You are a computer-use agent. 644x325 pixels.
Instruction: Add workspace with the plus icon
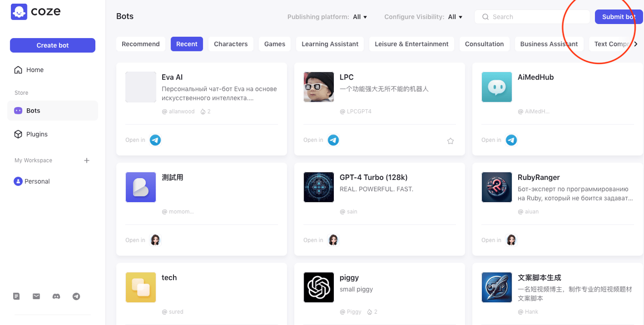(x=87, y=161)
